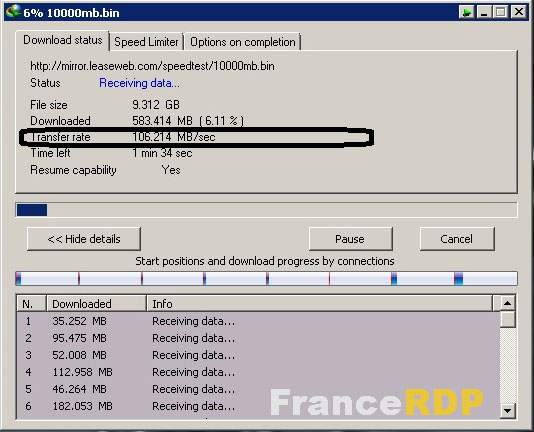Viewport: 534px width, 432px height.
Task: Select the Download status tab
Action: tap(62, 41)
